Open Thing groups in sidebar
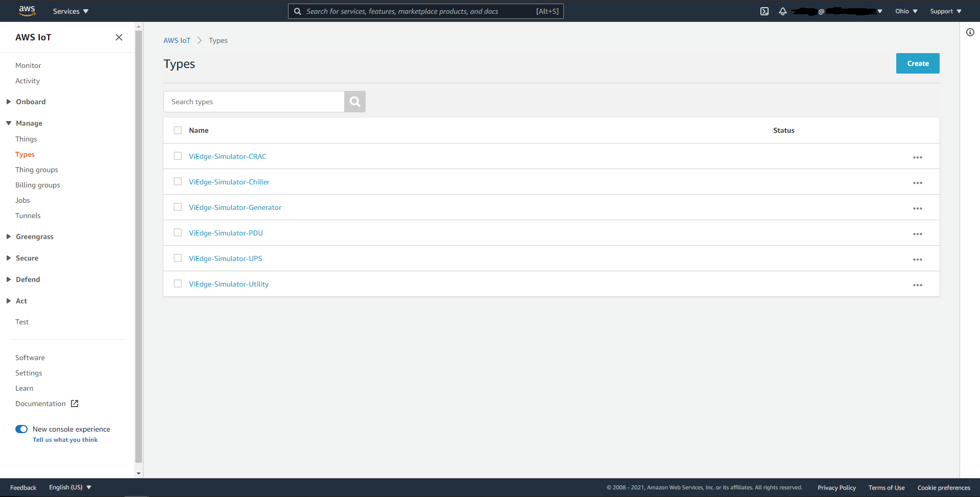Screen dimensions: 980x497 37,170
